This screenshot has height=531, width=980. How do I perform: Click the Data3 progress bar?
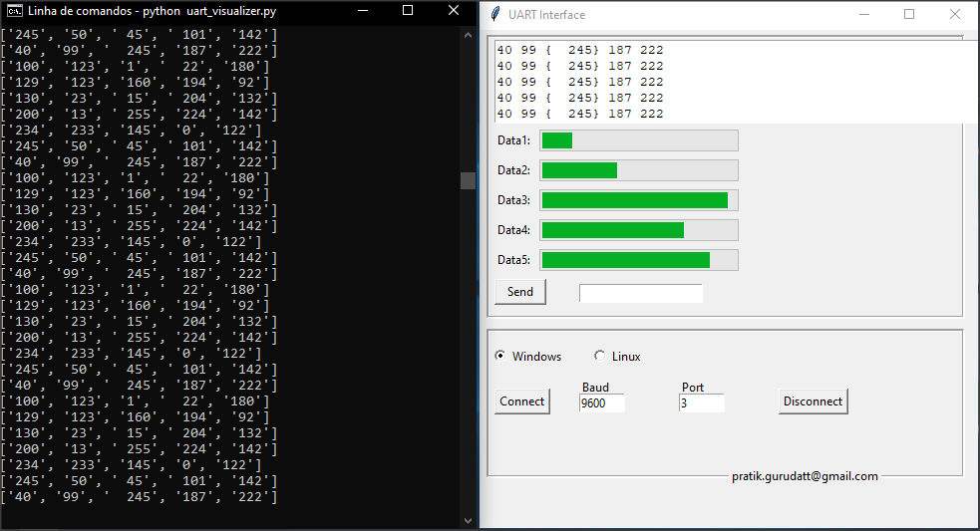point(639,200)
